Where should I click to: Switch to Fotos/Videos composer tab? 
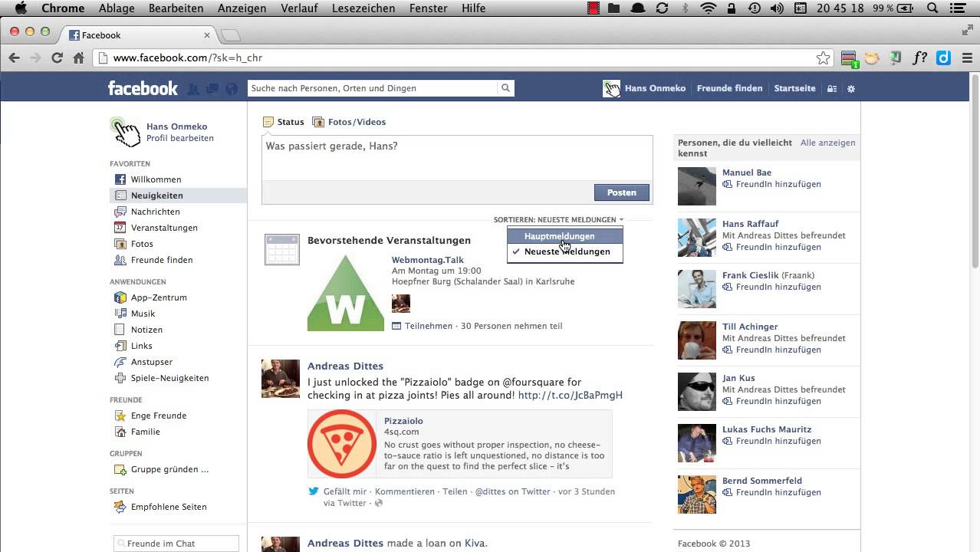point(349,122)
